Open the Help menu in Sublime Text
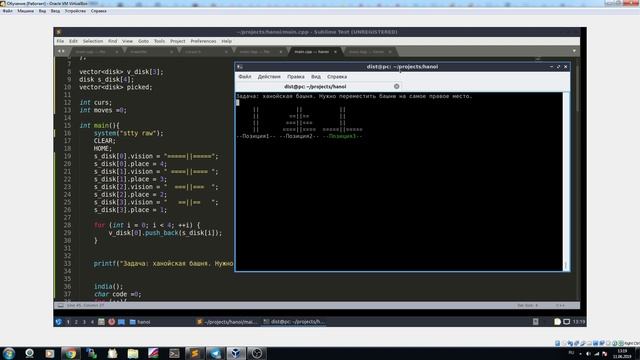 [227, 41]
